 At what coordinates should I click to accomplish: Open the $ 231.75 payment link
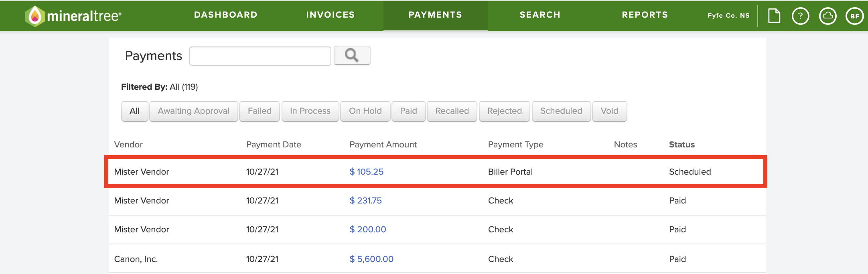click(366, 201)
